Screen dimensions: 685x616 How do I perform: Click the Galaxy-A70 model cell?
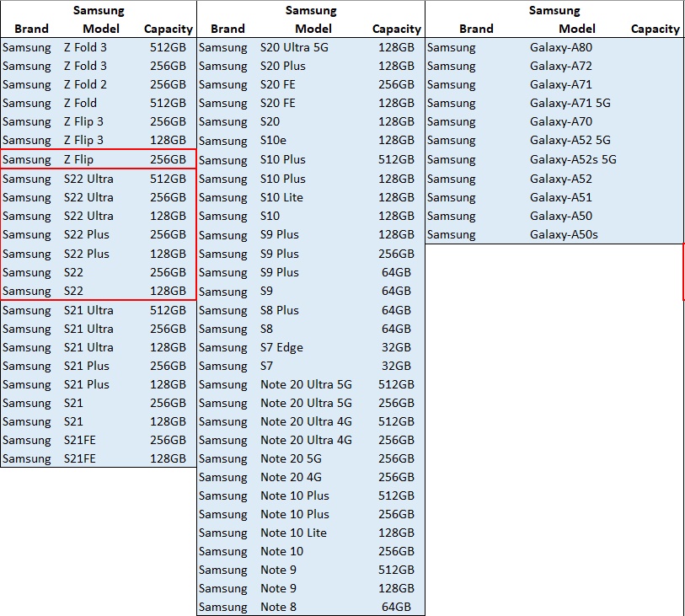[561, 121]
